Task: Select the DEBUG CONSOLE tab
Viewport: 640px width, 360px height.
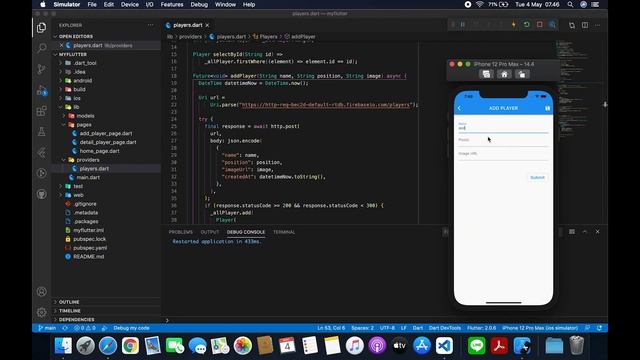Action: [x=246, y=232]
